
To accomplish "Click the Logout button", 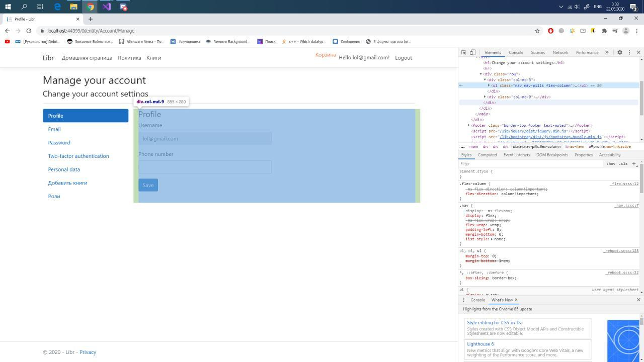I will [x=404, y=58].
